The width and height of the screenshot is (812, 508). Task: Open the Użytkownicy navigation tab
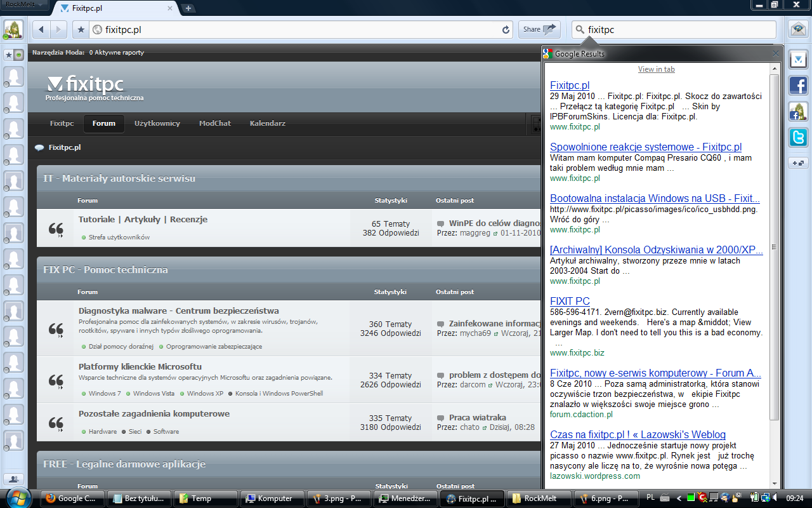[x=157, y=123]
